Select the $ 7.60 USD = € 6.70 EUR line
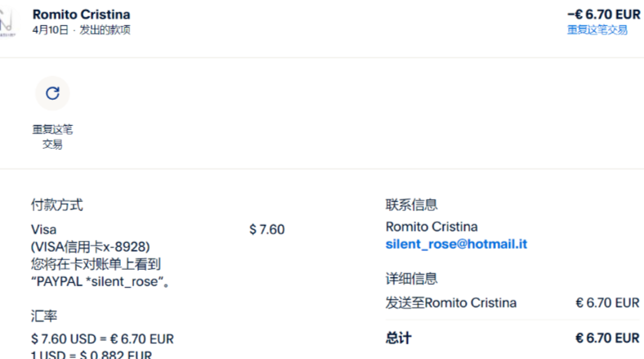644x359 pixels. [x=102, y=339]
